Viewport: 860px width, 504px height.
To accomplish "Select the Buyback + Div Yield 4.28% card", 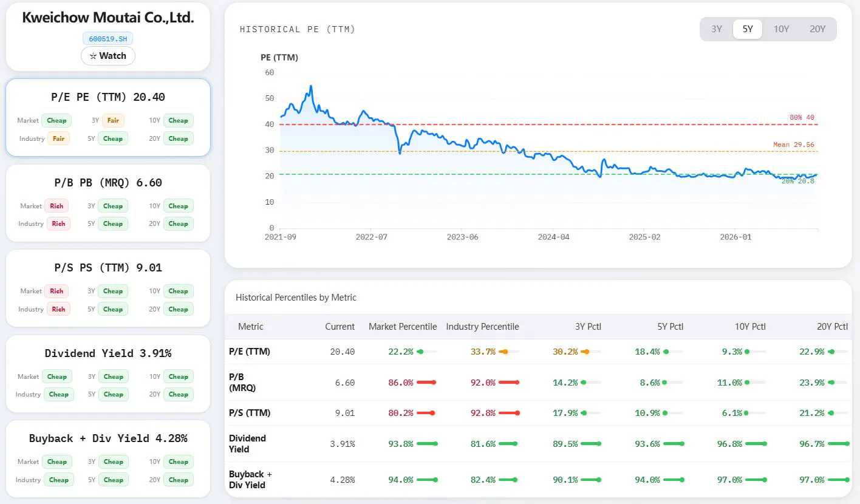I will [x=108, y=458].
